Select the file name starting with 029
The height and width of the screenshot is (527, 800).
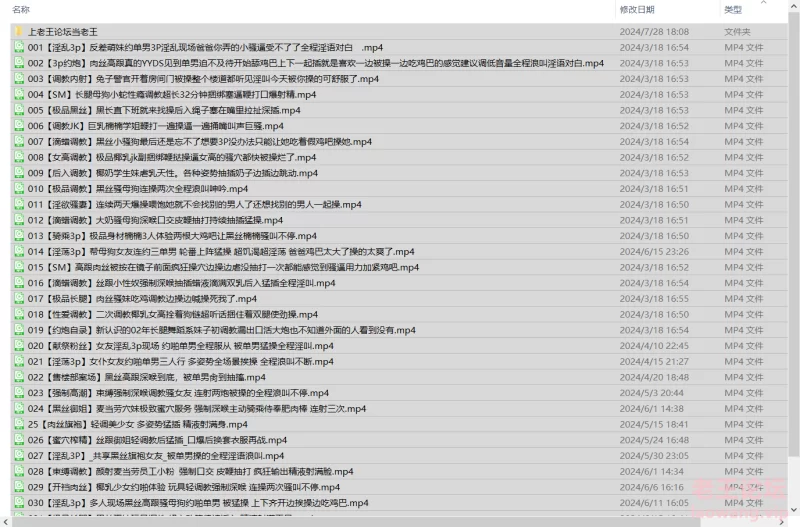point(184,487)
